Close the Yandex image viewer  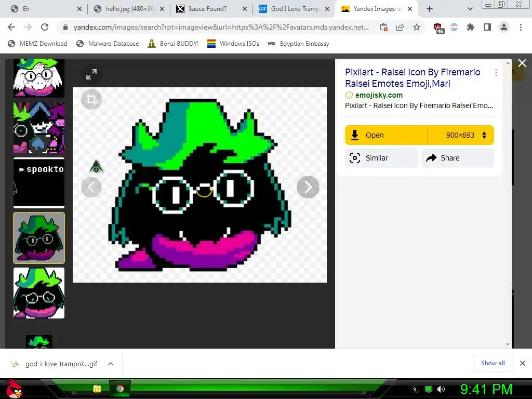522,63
